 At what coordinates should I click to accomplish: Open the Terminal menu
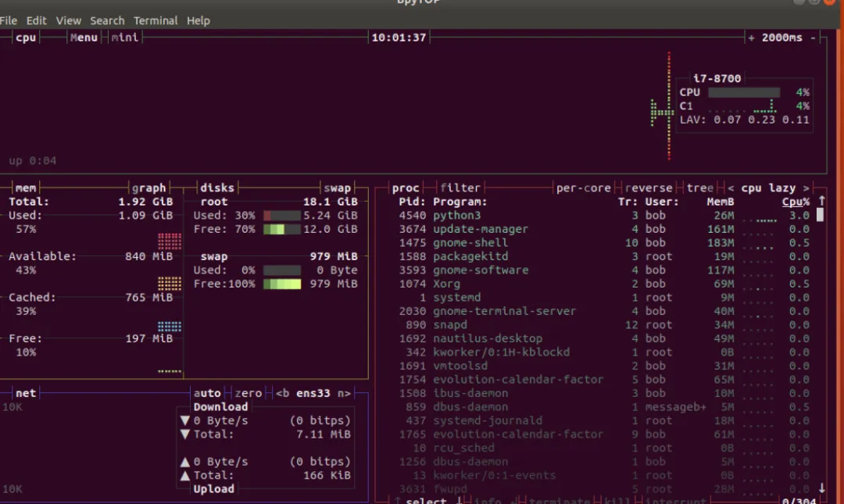156,20
